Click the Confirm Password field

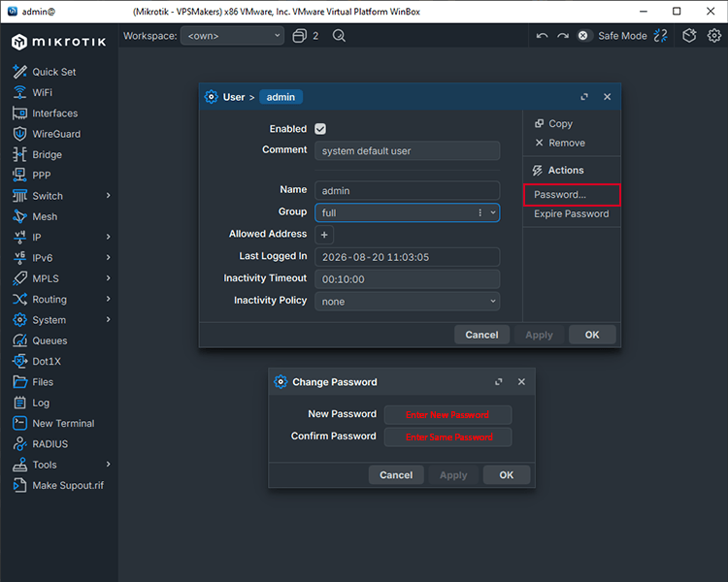448,437
